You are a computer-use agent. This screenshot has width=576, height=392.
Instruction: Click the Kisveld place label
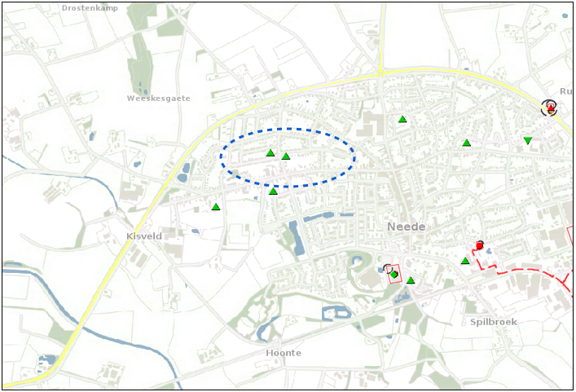tap(144, 236)
